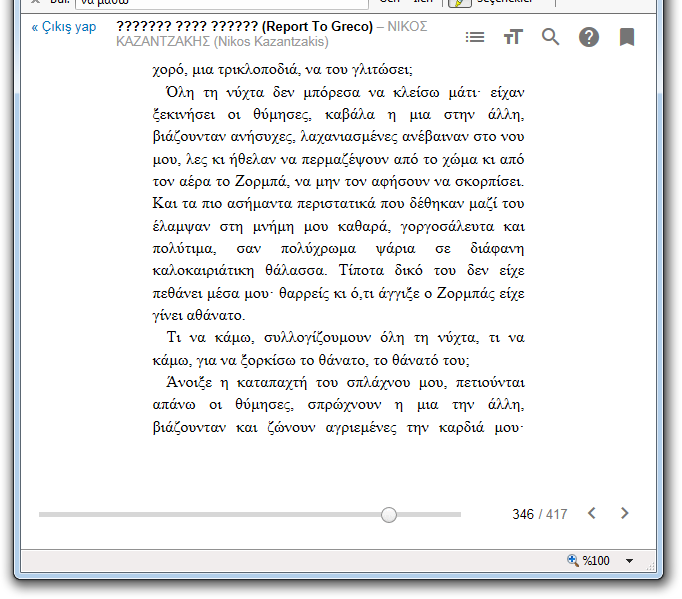
Task: Go to the previous page arrow
Action: click(592, 514)
